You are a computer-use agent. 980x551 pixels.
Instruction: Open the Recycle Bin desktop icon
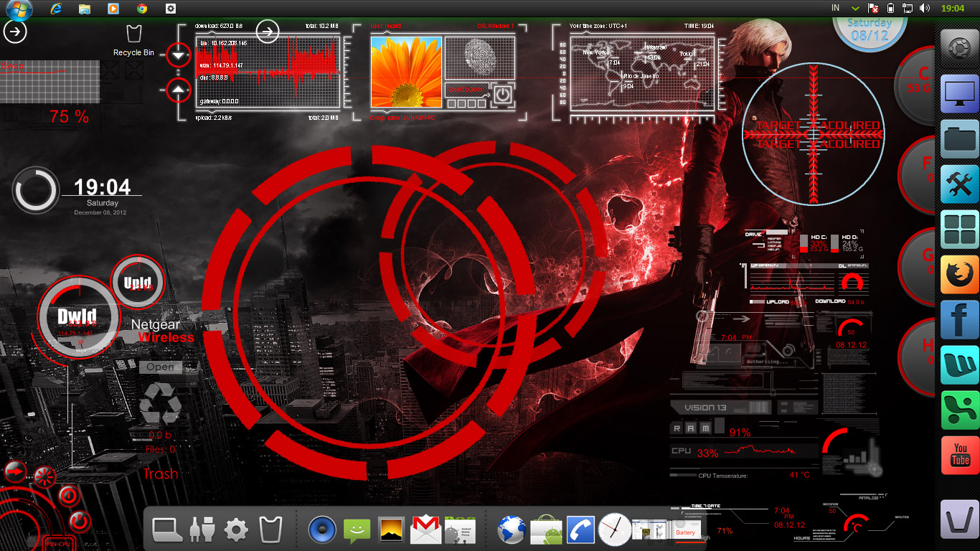click(x=133, y=41)
